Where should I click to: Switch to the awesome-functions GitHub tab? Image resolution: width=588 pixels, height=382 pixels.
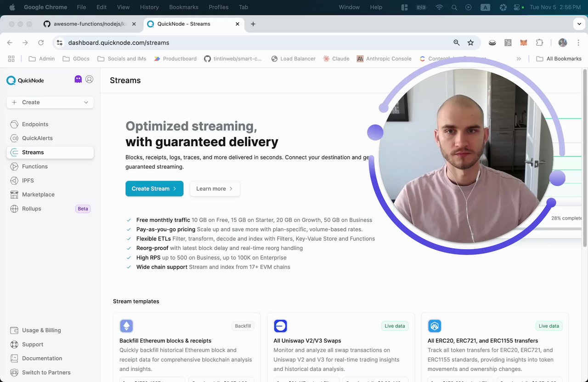(90, 24)
